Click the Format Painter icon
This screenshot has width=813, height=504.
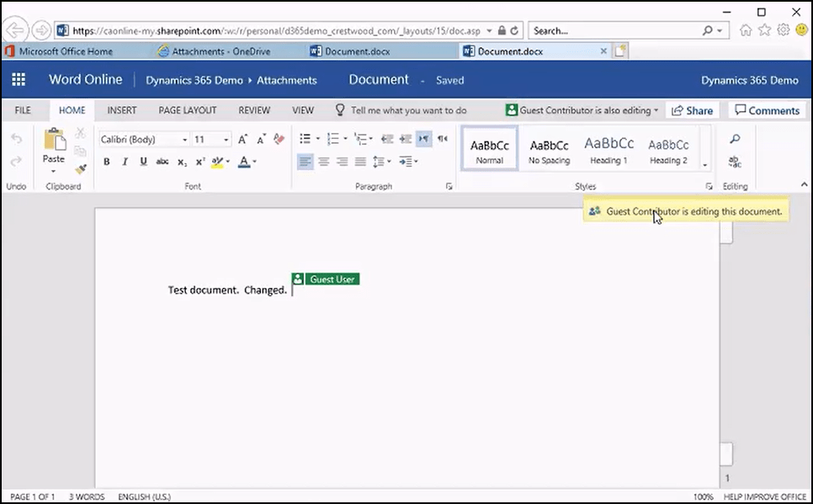80,170
